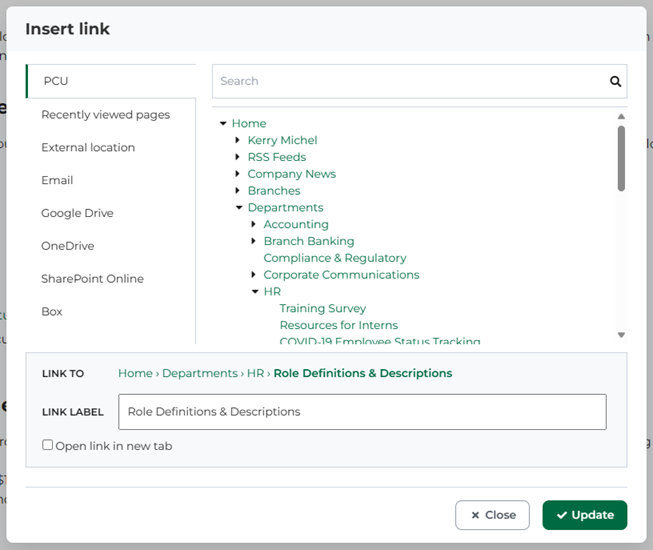This screenshot has height=550, width=653.
Task: Collapse the Home tree node arrow
Action: [223, 123]
